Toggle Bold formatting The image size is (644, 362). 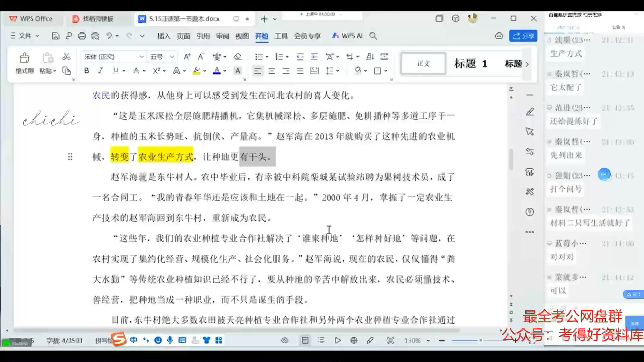87,70
